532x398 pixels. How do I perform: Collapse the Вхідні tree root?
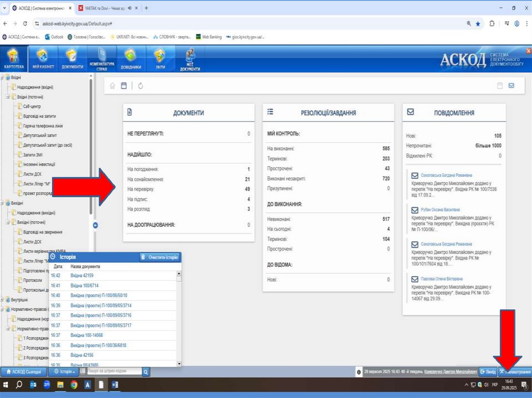pyautogui.click(x=3, y=77)
